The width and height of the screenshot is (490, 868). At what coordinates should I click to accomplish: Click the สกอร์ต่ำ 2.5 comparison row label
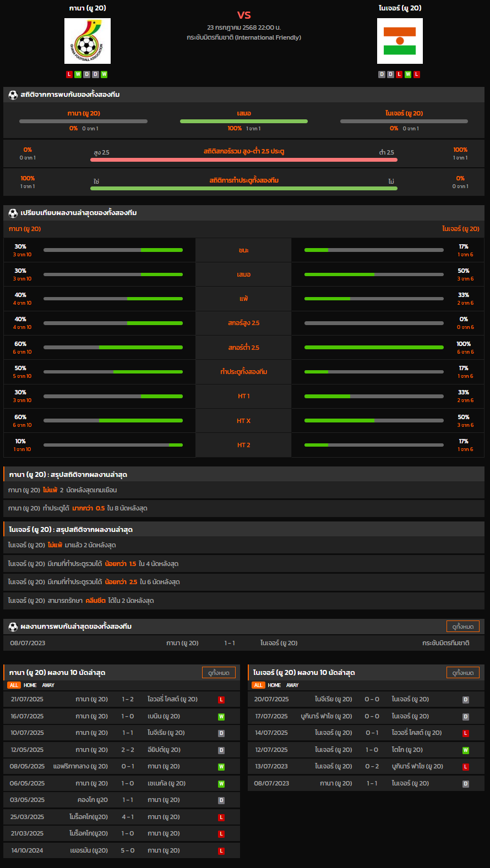tap(244, 348)
